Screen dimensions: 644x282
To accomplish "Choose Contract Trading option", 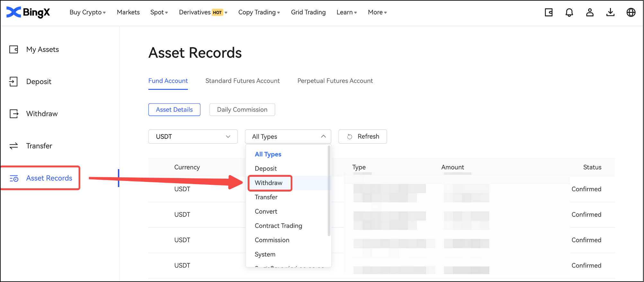I will tap(278, 226).
